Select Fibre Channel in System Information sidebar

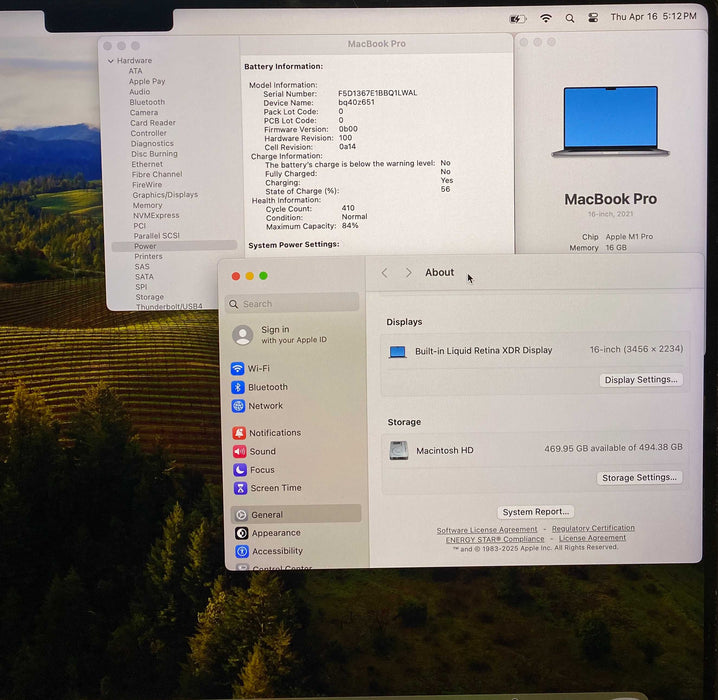click(x=157, y=174)
